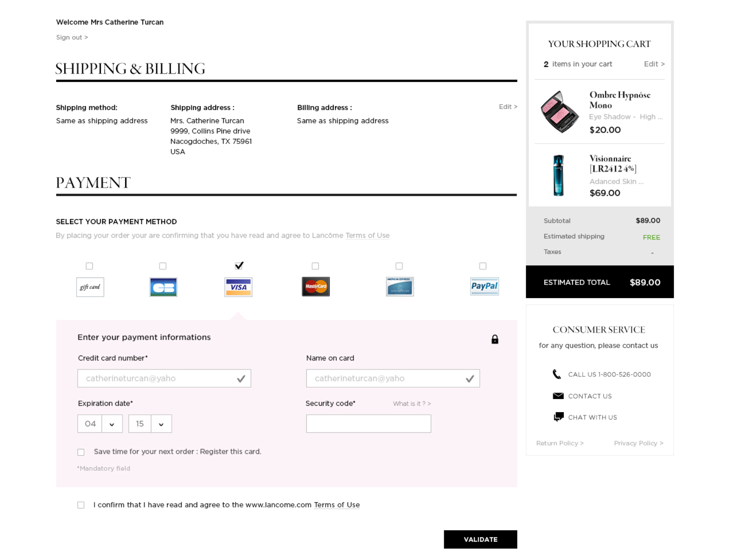Check the Register this card checkbox
This screenshot has width=733, height=560.
tap(81, 452)
